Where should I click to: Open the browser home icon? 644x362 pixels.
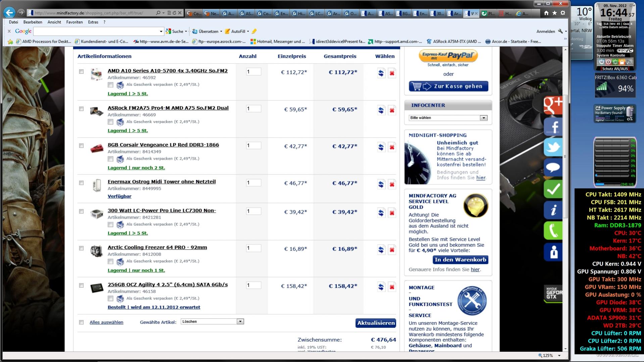coord(546,13)
